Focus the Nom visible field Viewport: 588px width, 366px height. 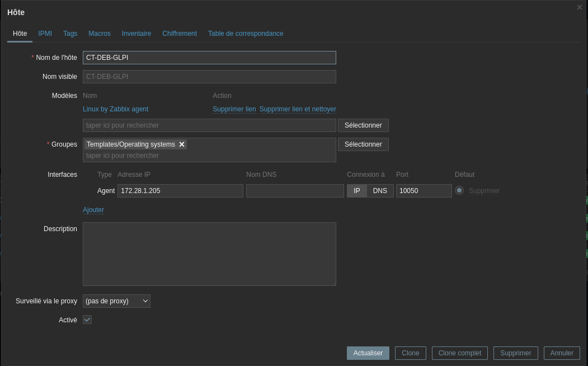[209, 77]
